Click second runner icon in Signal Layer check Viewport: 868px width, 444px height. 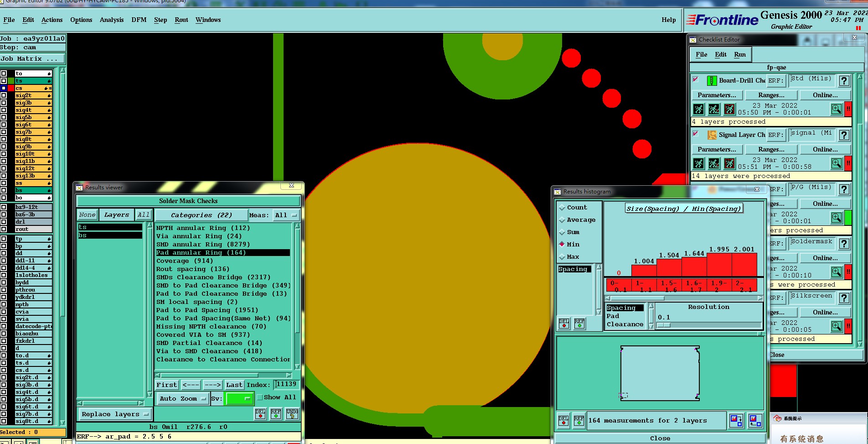(x=714, y=163)
